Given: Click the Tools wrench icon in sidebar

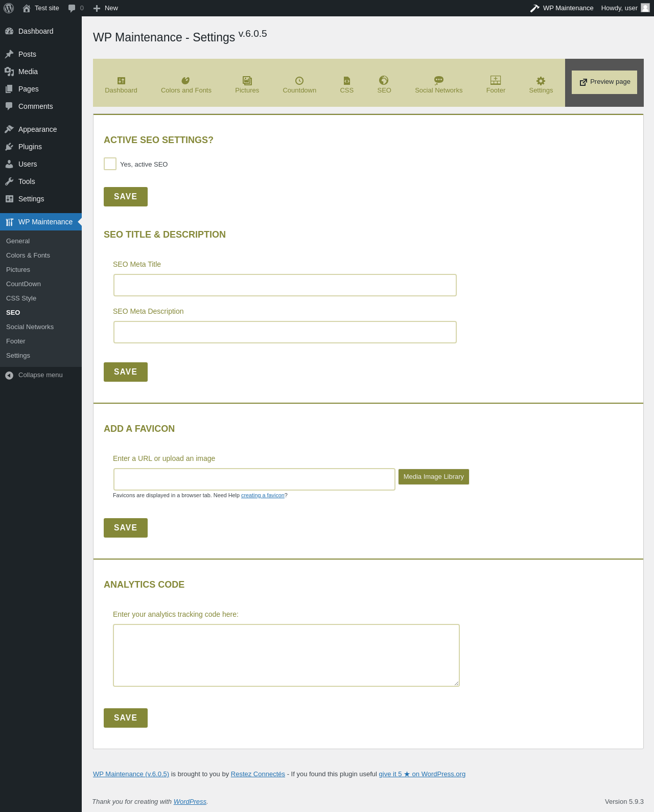Looking at the screenshot, I should click(x=9, y=181).
